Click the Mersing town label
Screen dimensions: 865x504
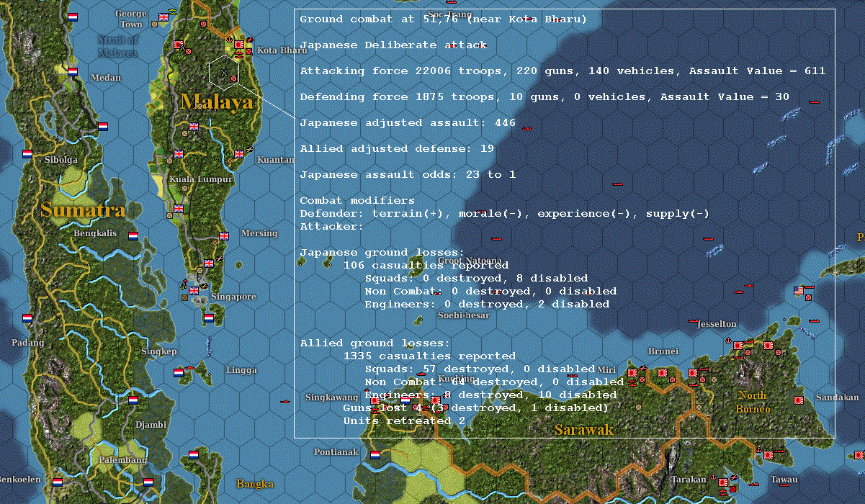(x=259, y=233)
